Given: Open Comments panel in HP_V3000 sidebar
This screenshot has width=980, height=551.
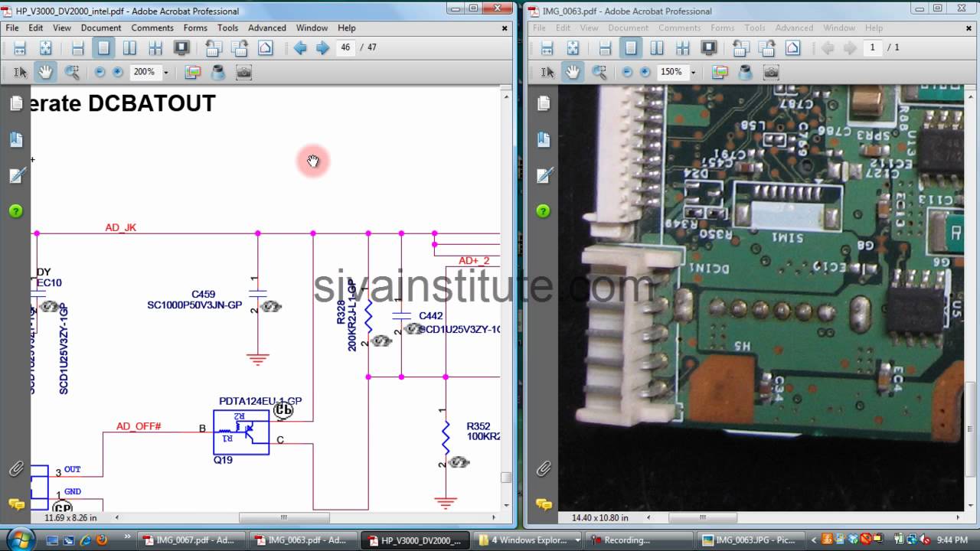Looking at the screenshot, I should (16, 504).
